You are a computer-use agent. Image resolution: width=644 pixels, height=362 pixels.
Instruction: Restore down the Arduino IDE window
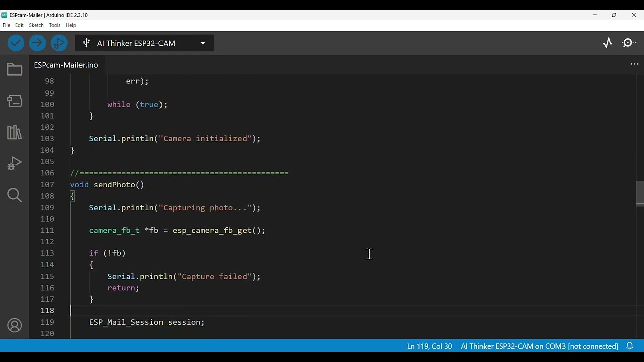(x=614, y=15)
